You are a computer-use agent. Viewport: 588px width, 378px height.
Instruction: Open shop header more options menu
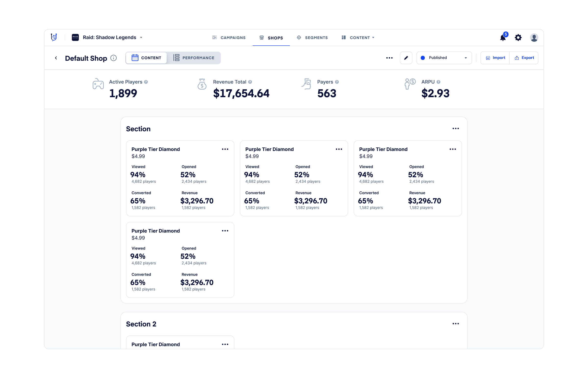[x=389, y=58]
